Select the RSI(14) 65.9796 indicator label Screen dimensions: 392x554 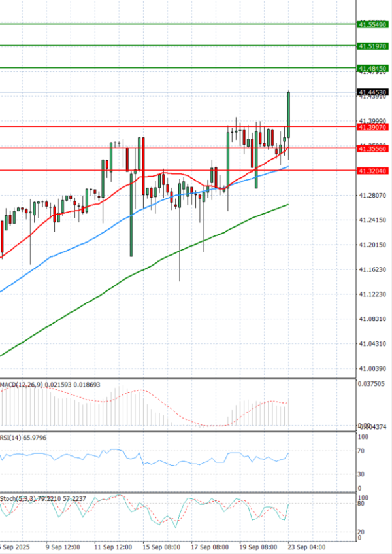pyautogui.click(x=24, y=438)
